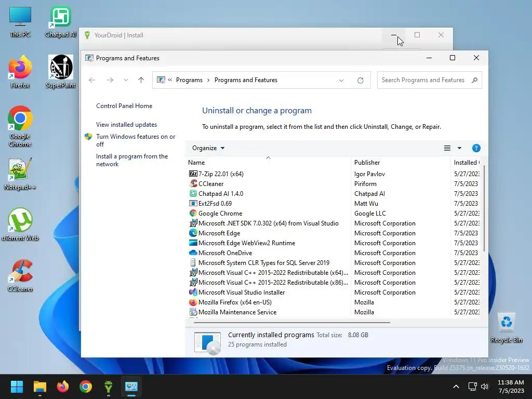The width and height of the screenshot is (532, 399).
Task: Select the SuperPaint desktop shortcut
Action: pyautogui.click(x=60, y=72)
